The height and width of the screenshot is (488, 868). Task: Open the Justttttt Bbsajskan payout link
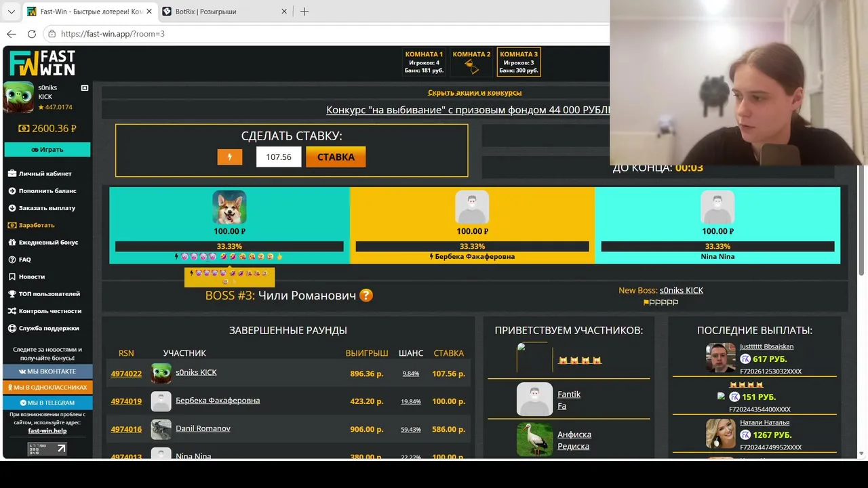(x=766, y=346)
